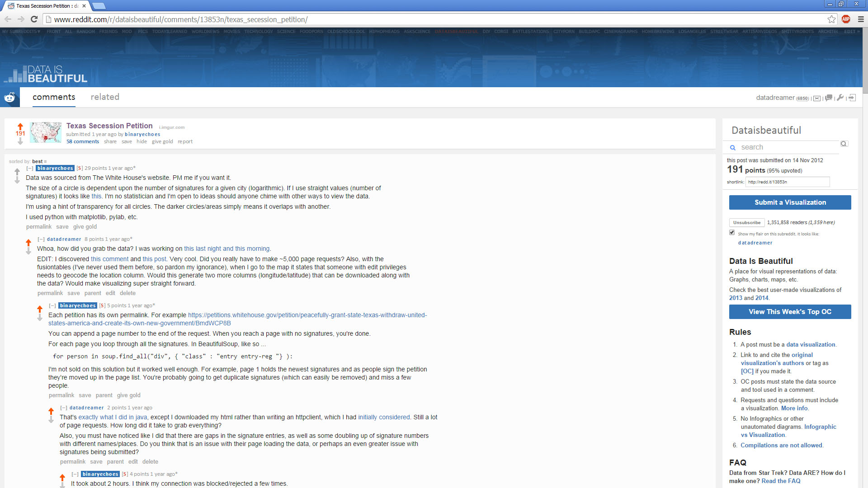This screenshot has height=488, width=868.
Task: Open the mail inbox envelope icon
Action: pos(817,98)
